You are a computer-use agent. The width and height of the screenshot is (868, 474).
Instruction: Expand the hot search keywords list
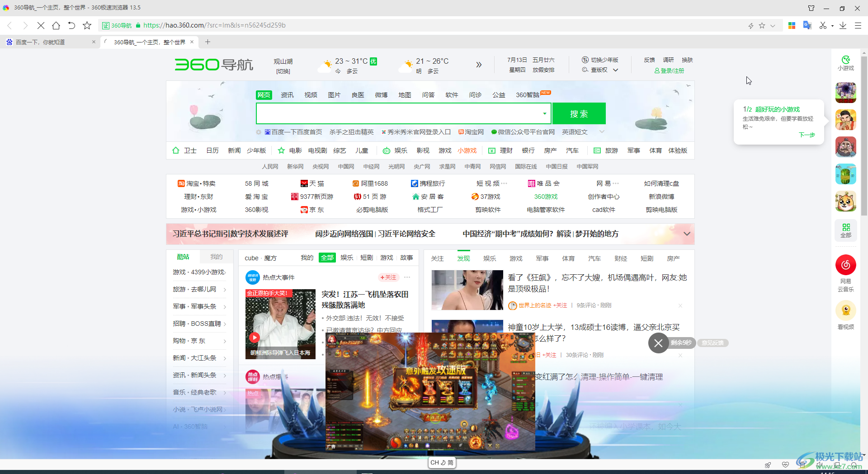602,132
